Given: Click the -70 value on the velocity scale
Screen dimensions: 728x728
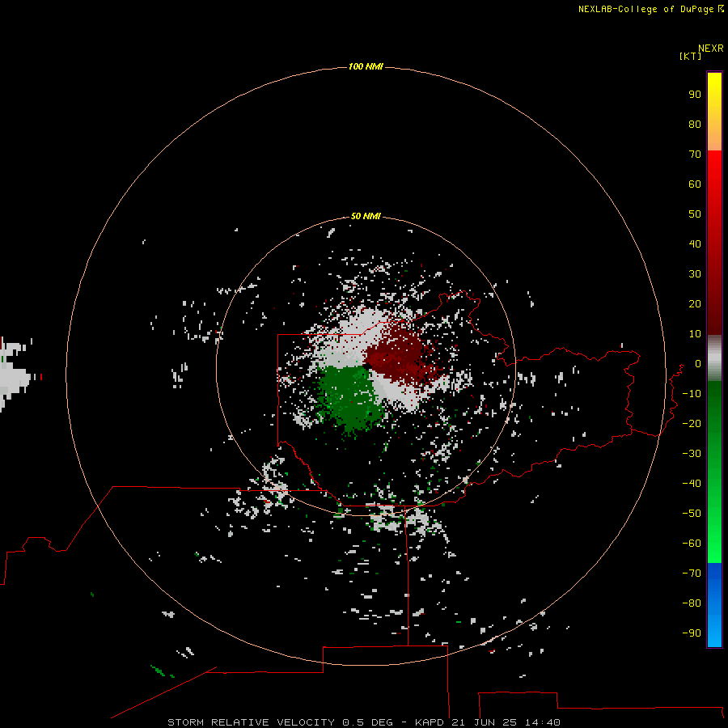Looking at the screenshot, I should click(692, 573).
